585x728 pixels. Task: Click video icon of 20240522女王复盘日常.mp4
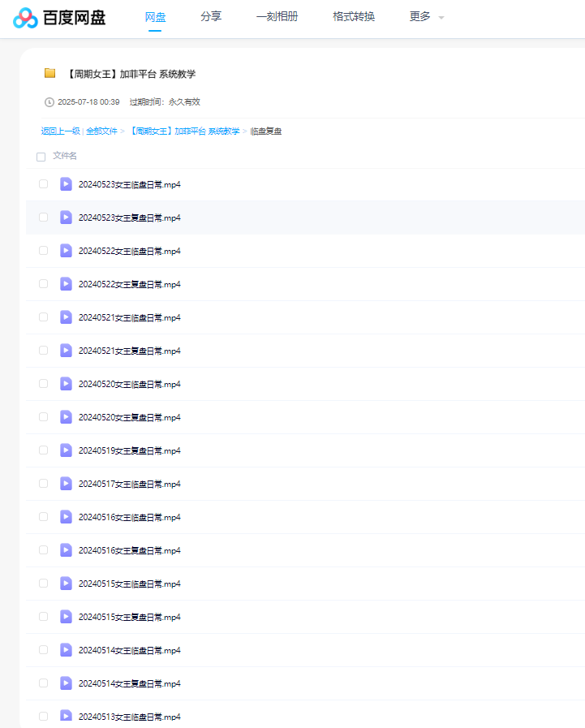(x=66, y=284)
